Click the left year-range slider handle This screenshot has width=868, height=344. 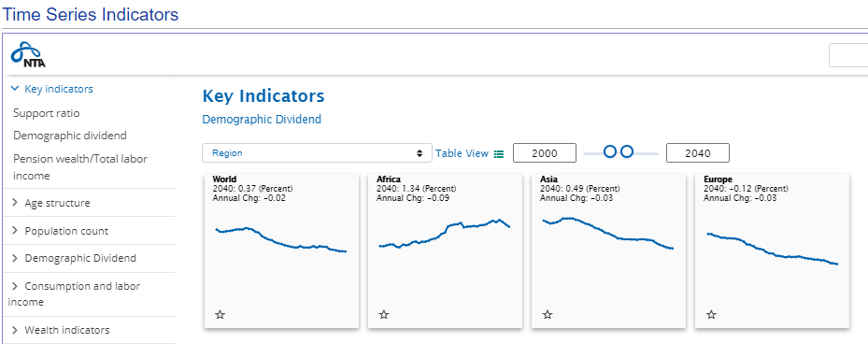(x=609, y=151)
